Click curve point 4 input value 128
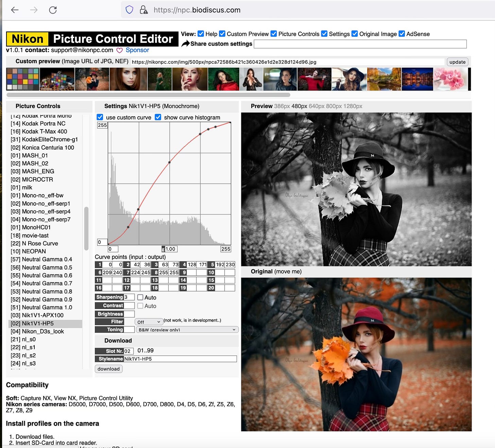The height and width of the screenshot is (448, 495). (192, 264)
